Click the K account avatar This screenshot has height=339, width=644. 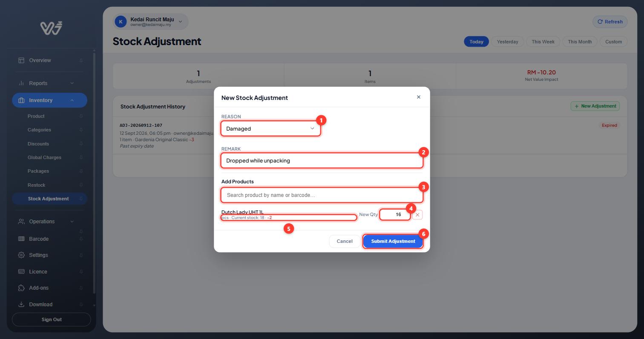click(x=121, y=22)
